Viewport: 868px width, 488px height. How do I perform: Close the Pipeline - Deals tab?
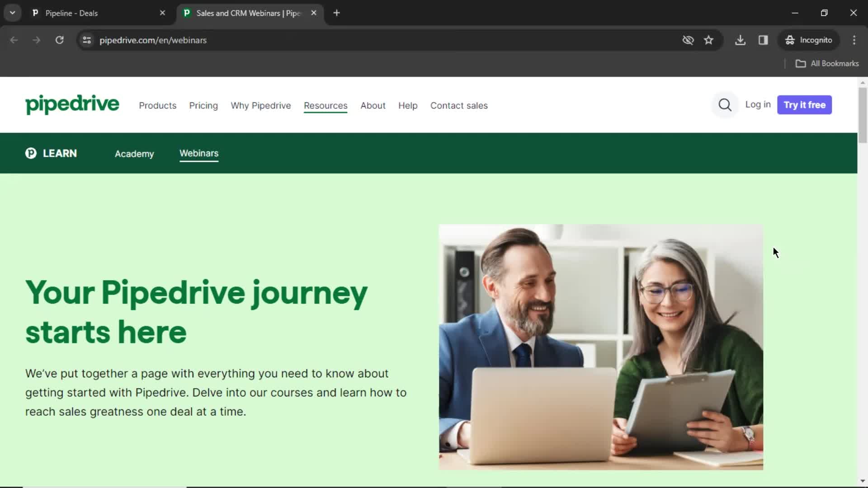tap(162, 13)
